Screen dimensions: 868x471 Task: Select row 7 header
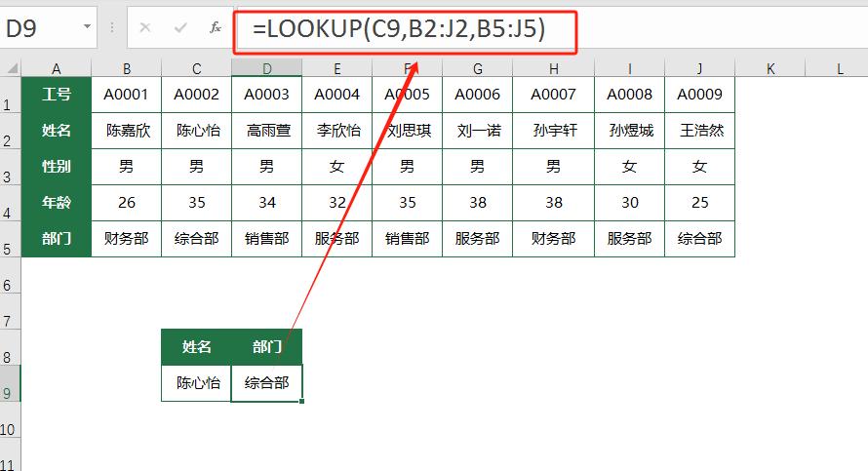click(10, 311)
